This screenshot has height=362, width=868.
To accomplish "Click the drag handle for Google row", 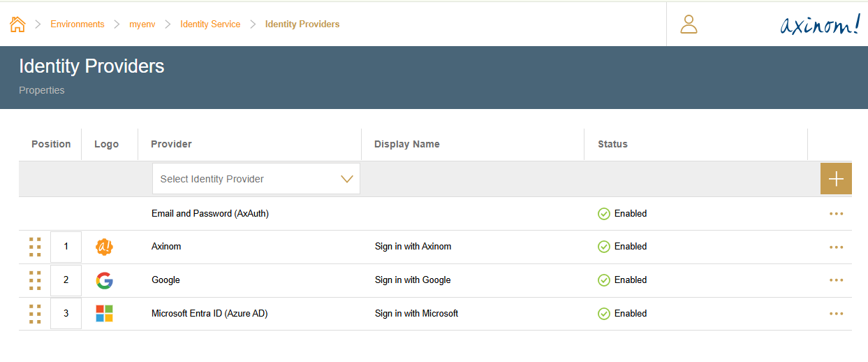I will pyautogui.click(x=35, y=280).
